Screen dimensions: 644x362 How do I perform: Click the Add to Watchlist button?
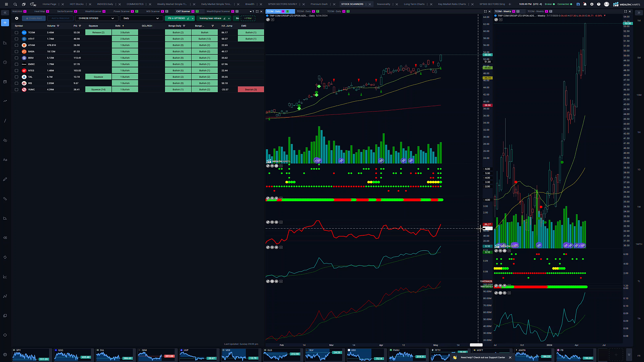coord(60,18)
